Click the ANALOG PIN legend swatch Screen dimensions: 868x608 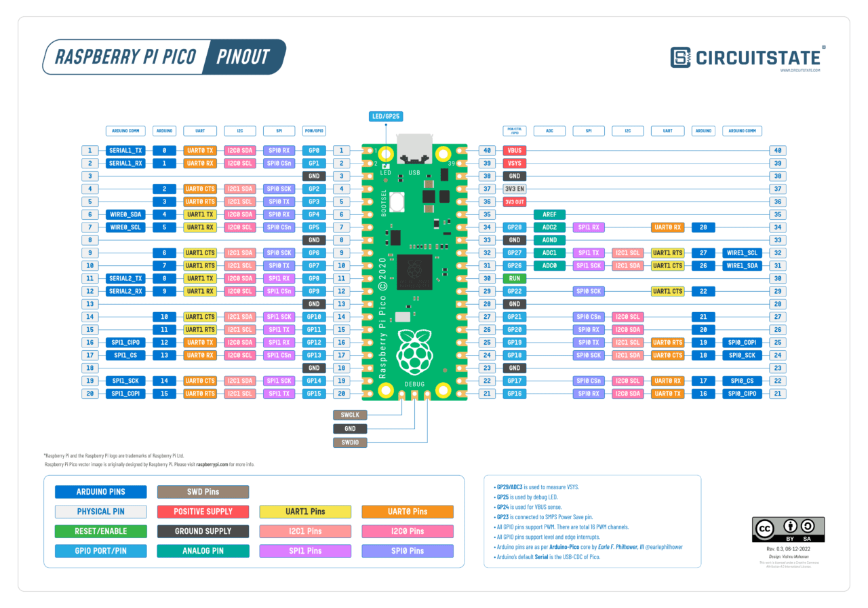point(203,551)
